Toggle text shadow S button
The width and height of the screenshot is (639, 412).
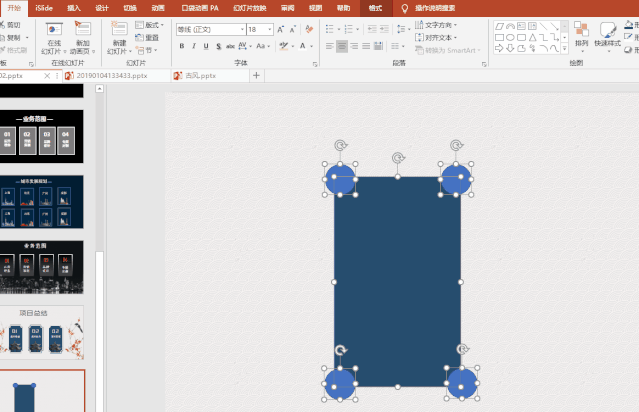[x=219, y=46]
